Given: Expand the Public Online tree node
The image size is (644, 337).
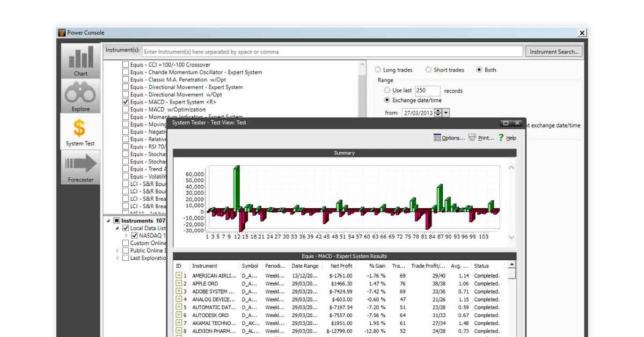Looking at the screenshot, I should coord(118,250).
